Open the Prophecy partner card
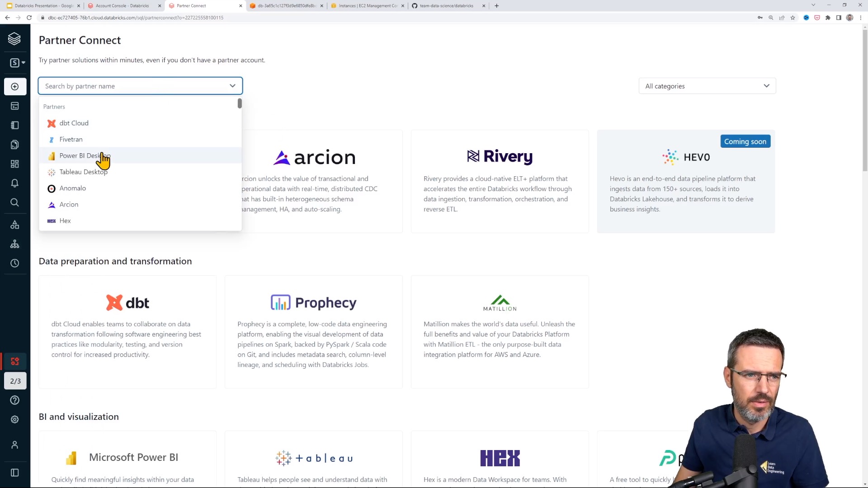This screenshot has height=488, width=868. tap(313, 332)
